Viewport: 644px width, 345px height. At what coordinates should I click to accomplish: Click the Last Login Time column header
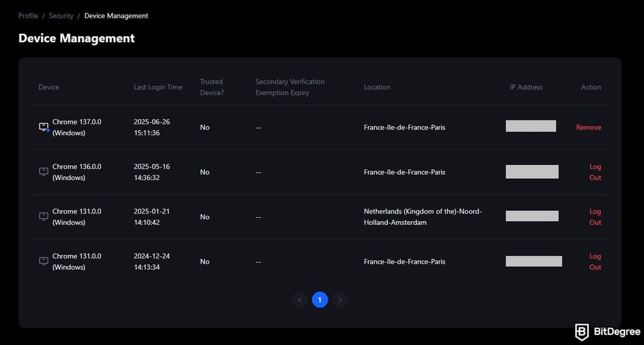point(158,87)
